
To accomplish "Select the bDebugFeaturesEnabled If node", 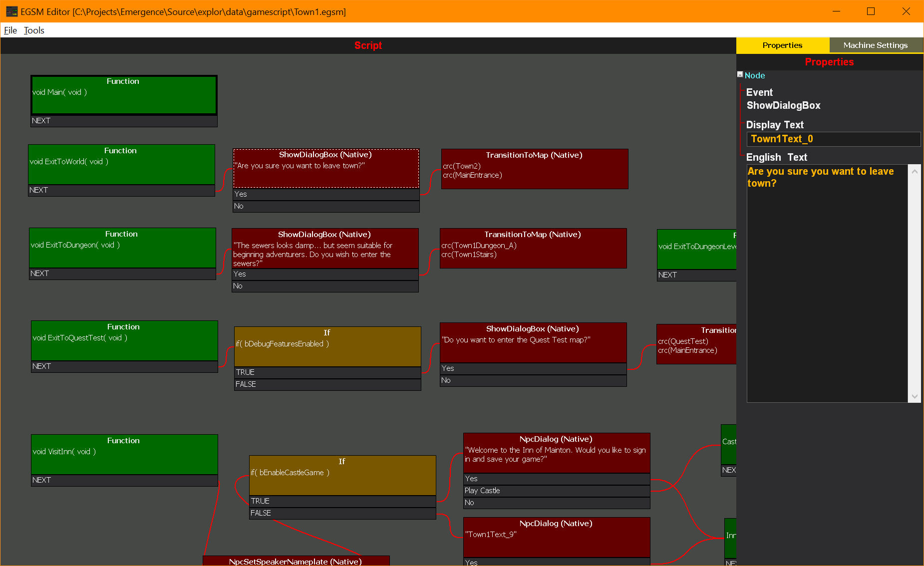I will coord(327,346).
